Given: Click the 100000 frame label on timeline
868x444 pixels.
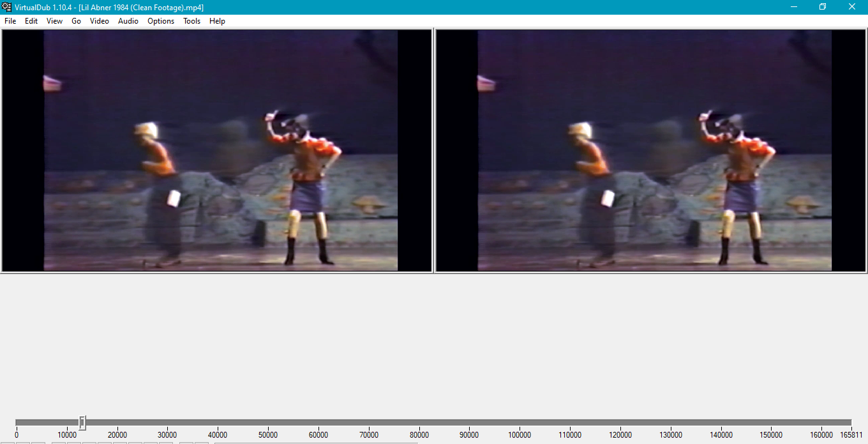Looking at the screenshot, I should pos(520,435).
